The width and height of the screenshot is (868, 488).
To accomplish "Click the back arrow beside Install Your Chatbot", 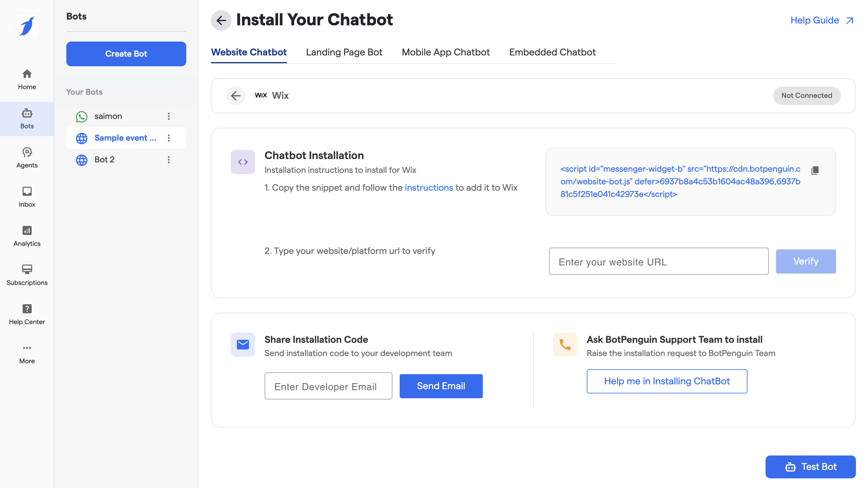I will (x=221, y=20).
